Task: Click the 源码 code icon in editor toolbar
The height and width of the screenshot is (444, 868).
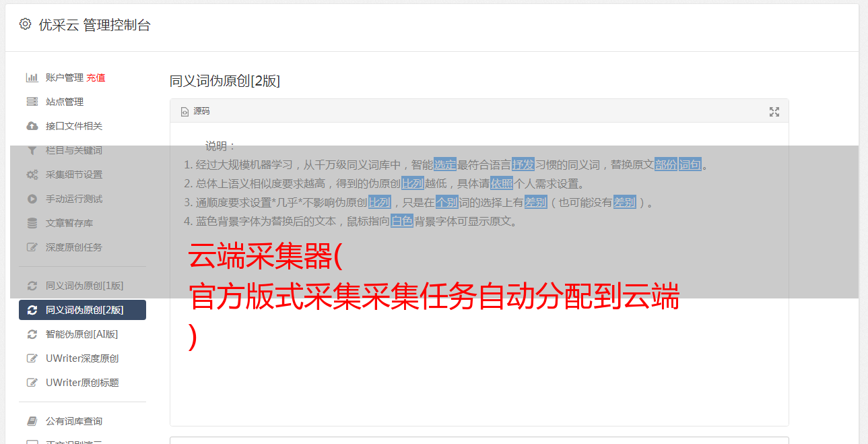Action: tap(185, 112)
